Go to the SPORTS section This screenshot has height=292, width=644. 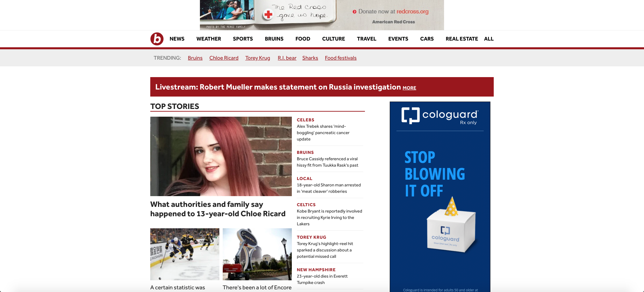click(243, 39)
